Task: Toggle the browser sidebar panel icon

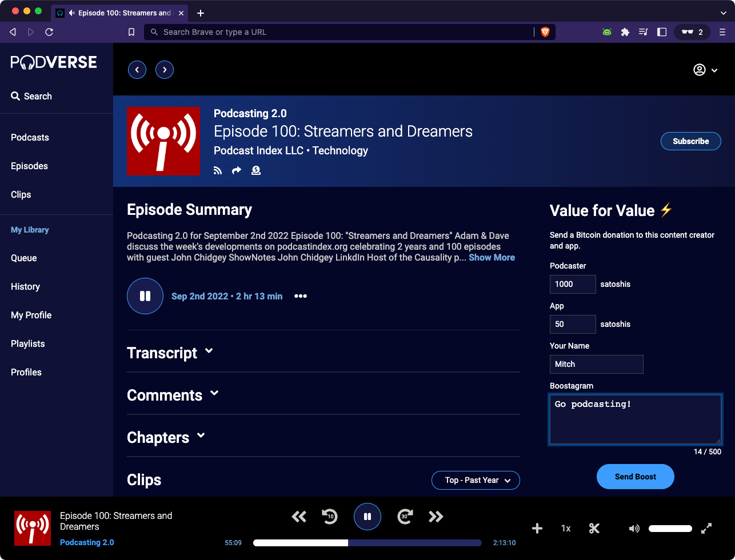Action: pyautogui.click(x=662, y=32)
